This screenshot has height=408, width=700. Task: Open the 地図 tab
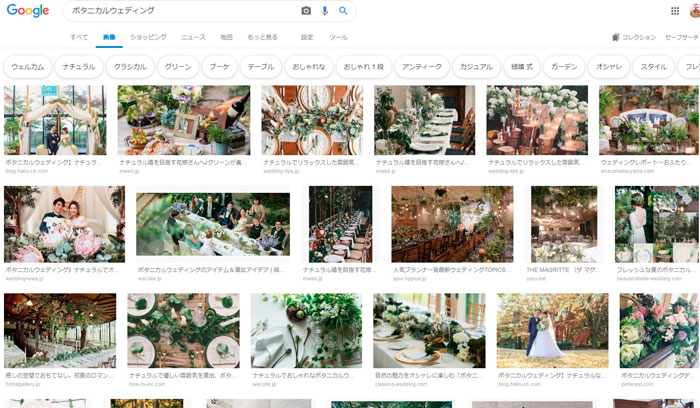[x=226, y=37]
